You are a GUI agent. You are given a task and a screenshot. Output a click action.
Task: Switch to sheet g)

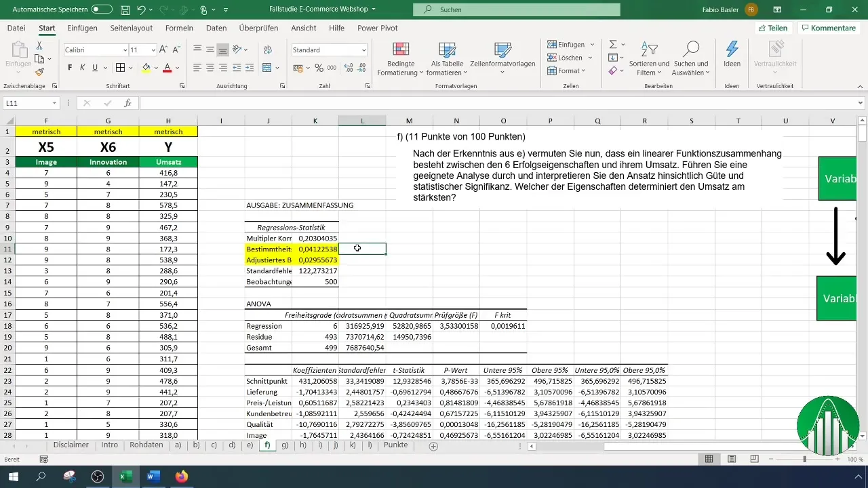pos(285,445)
